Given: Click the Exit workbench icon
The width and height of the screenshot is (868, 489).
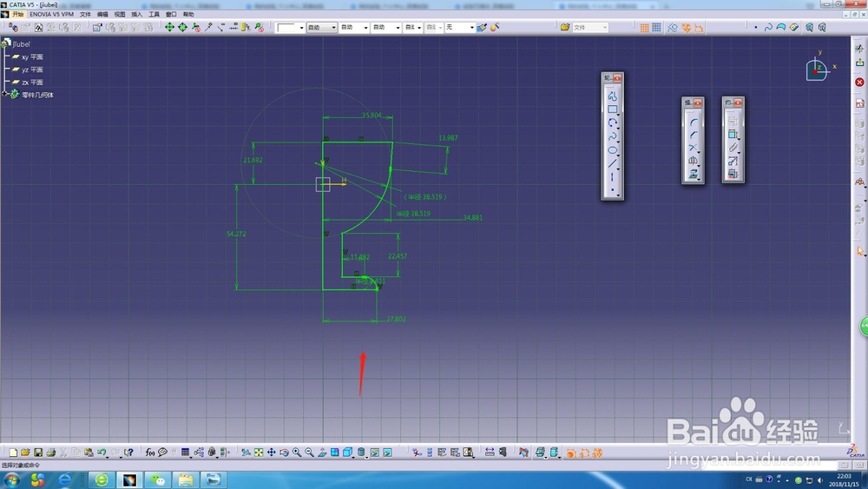Looking at the screenshot, I should click(859, 63).
